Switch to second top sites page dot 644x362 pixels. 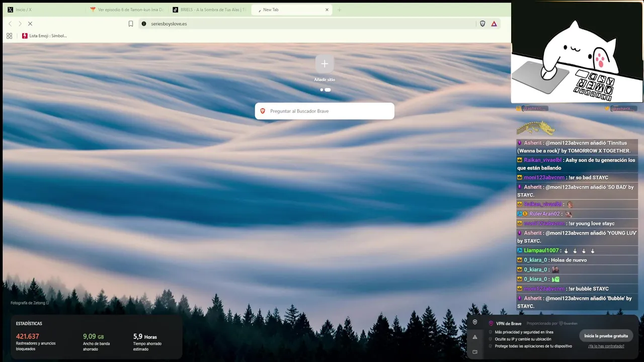[328, 90]
